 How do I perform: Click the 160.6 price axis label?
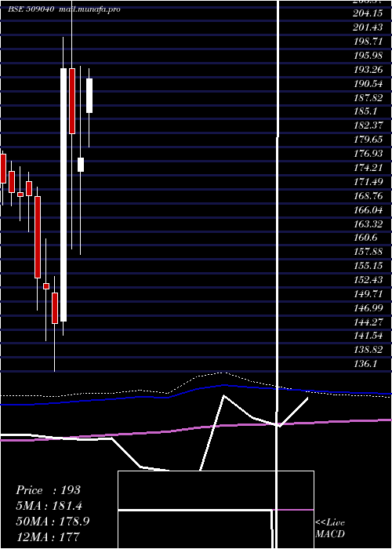click(x=365, y=238)
